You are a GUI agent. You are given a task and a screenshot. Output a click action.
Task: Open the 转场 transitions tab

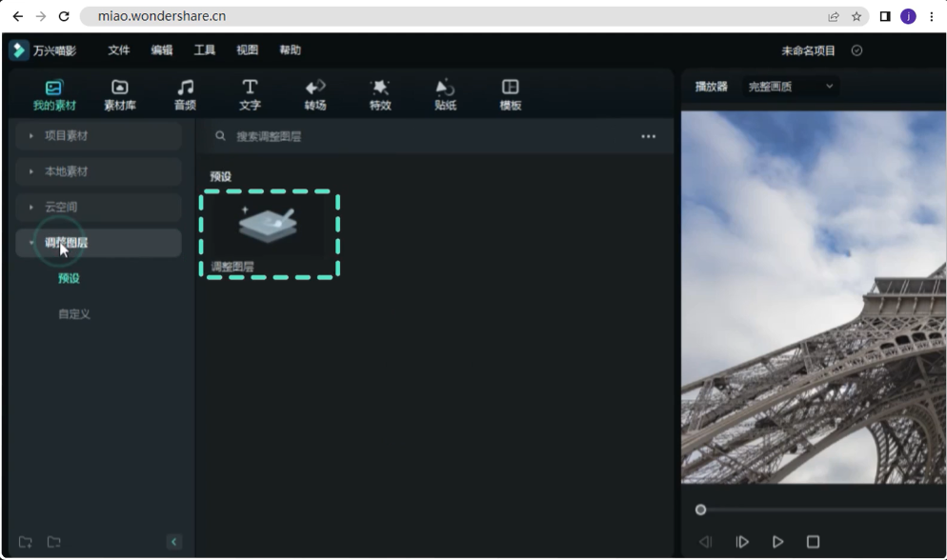[314, 95]
